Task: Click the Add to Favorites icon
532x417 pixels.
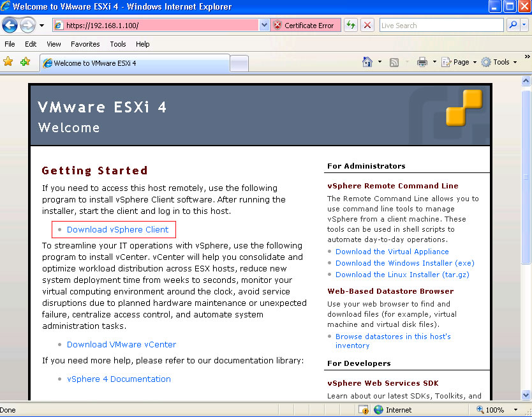Action: tap(25, 62)
